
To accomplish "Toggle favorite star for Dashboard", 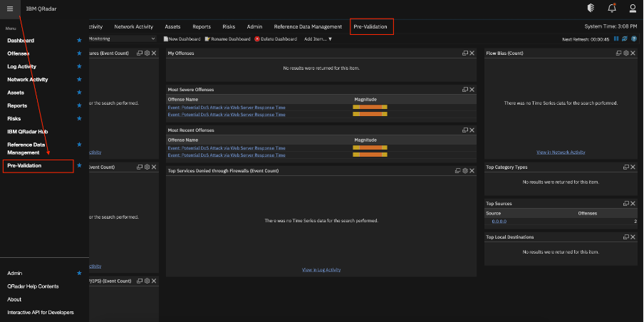I will 79,40.
